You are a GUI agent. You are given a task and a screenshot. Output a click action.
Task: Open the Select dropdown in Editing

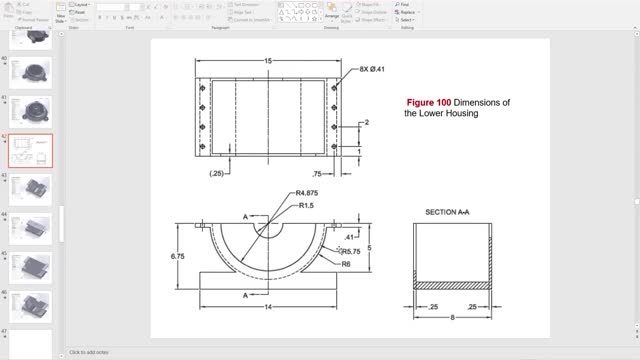(x=405, y=20)
